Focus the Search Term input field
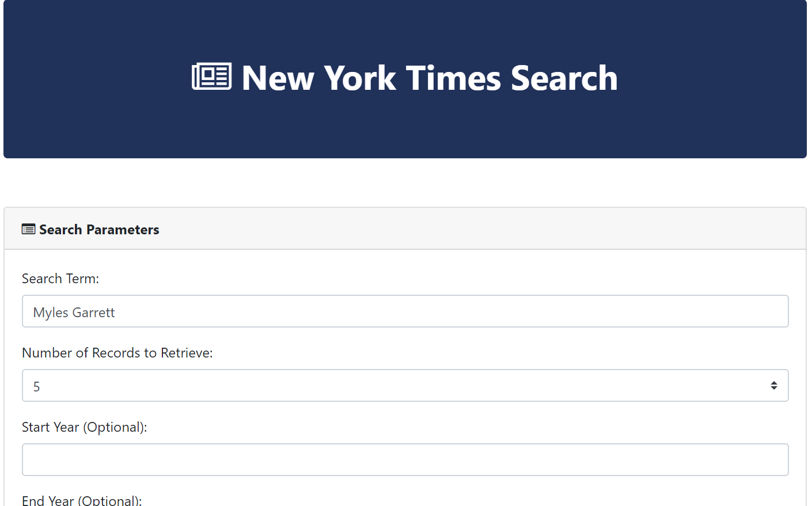The height and width of the screenshot is (506, 812). pos(405,311)
